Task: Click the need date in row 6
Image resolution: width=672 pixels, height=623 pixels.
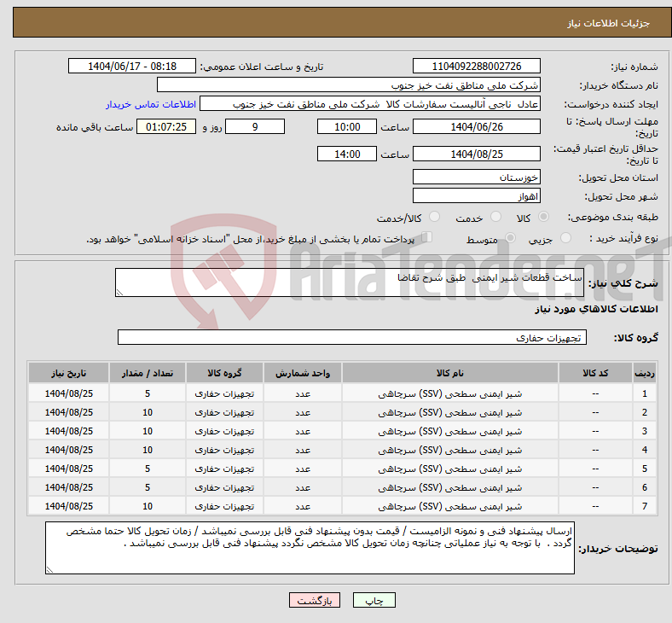Action: tap(68, 488)
